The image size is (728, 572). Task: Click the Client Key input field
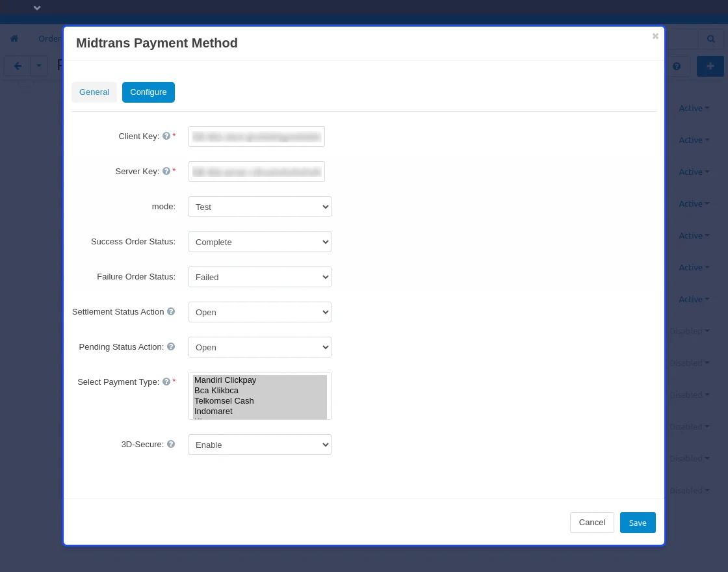point(257,136)
